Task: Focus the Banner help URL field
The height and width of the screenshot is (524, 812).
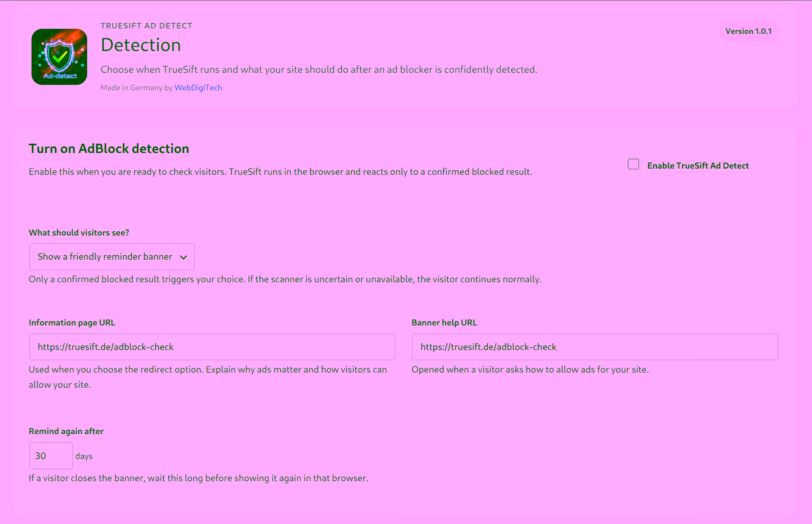Action: pos(595,347)
